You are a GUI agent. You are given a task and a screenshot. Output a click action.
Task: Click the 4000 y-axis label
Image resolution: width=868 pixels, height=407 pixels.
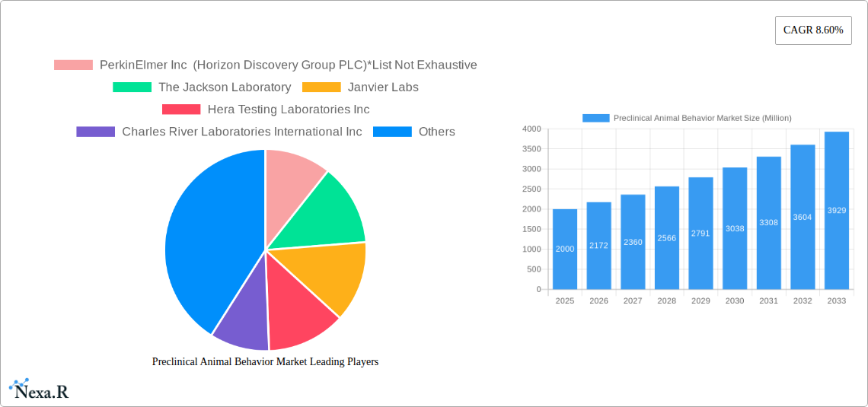[531, 129]
